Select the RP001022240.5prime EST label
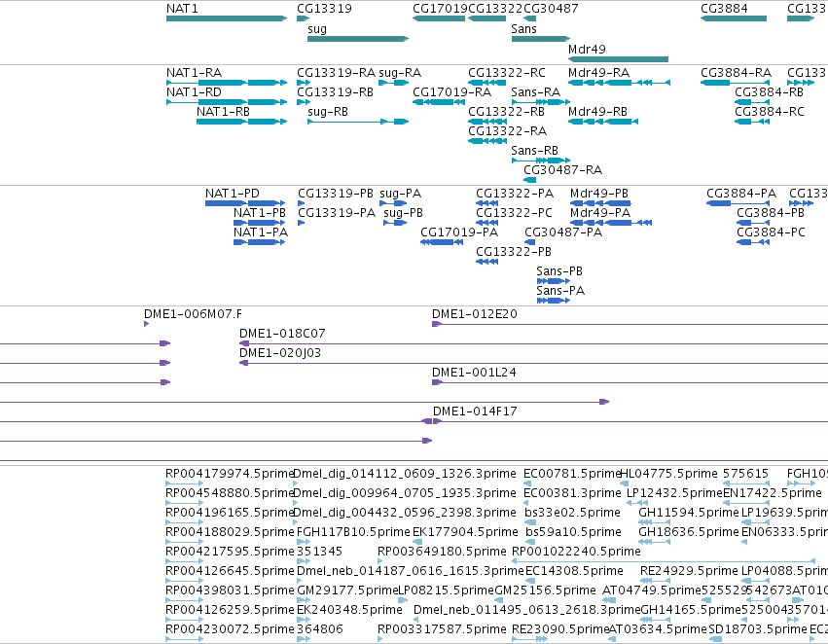 click(x=576, y=552)
